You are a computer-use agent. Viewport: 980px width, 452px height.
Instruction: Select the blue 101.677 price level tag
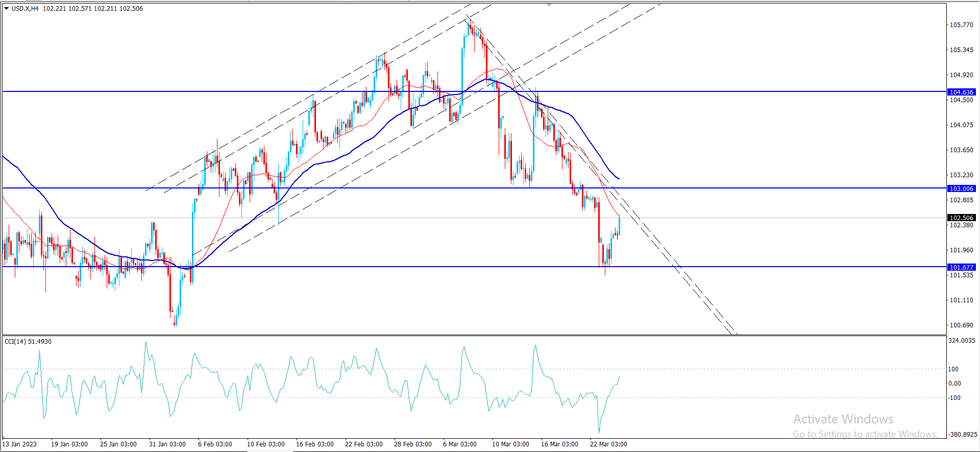(x=961, y=267)
